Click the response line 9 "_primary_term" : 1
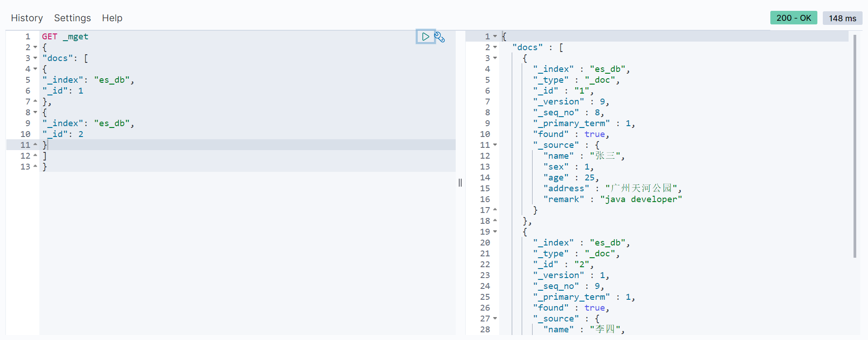The width and height of the screenshot is (868, 340). coord(584,123)
